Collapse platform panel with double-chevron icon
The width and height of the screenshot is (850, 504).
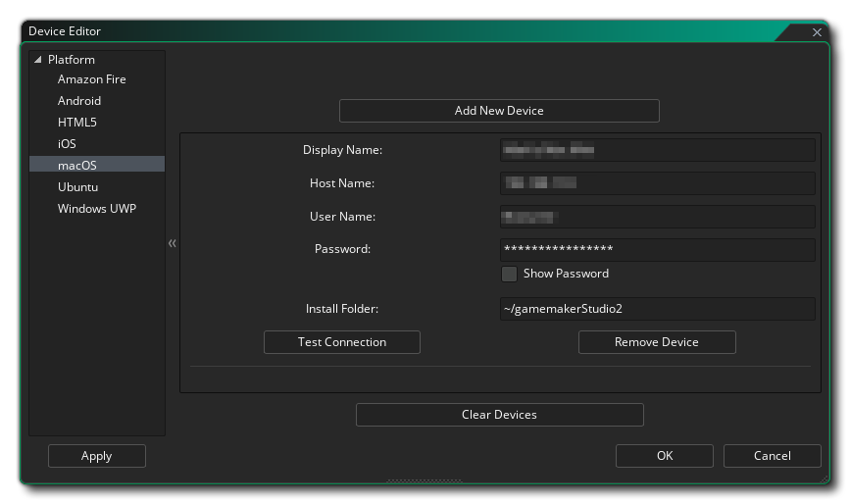tap(173, 243)
